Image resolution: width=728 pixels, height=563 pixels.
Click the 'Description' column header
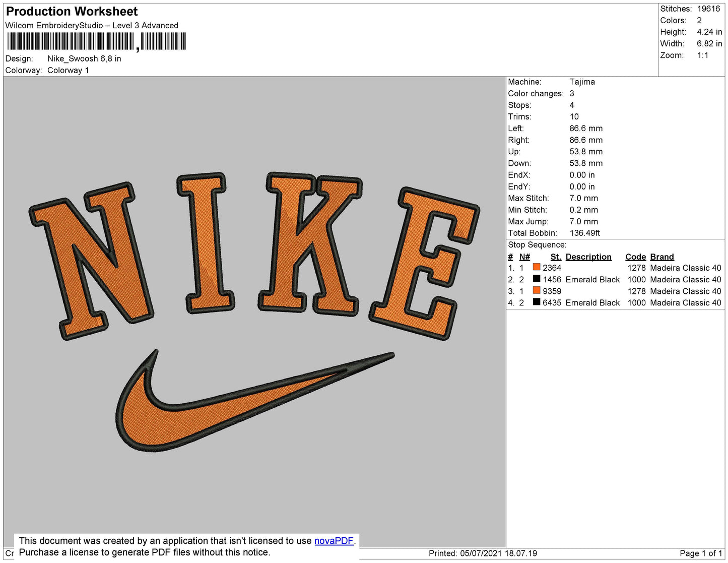click(588, 257)
